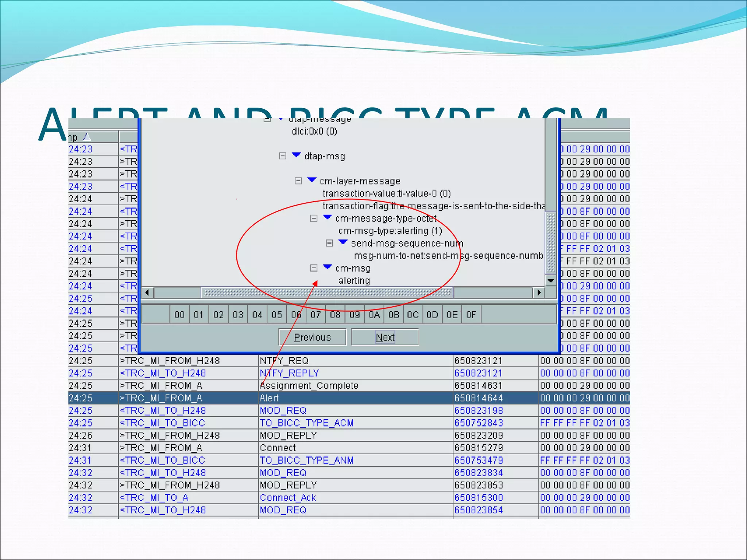Click horizontal scrollbar left arrow
747x560 pixels.
click(148, 292)
